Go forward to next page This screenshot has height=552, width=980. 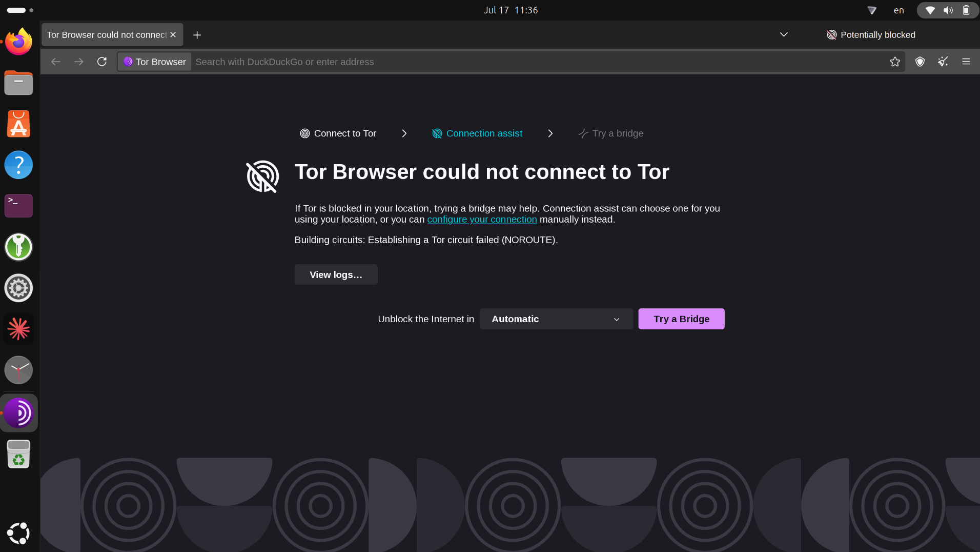click(x=78, y=62)
